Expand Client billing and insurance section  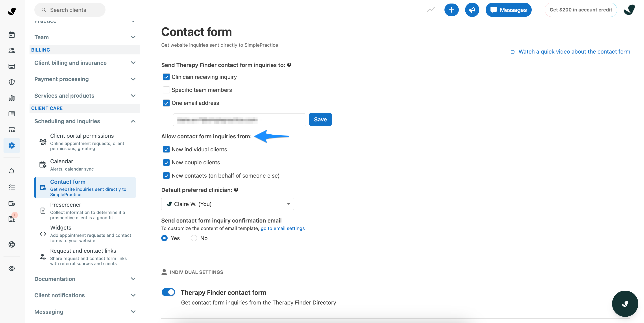coord(85,63)
